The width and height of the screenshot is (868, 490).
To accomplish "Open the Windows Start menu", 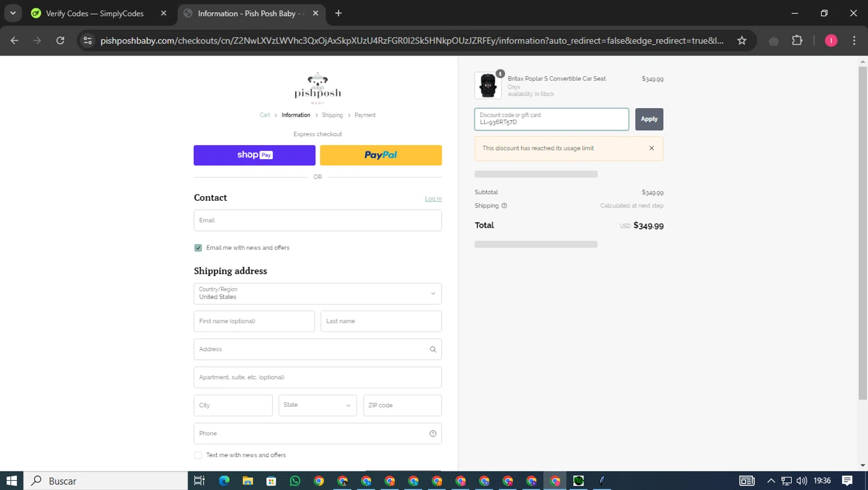I will tap(12, 481).
